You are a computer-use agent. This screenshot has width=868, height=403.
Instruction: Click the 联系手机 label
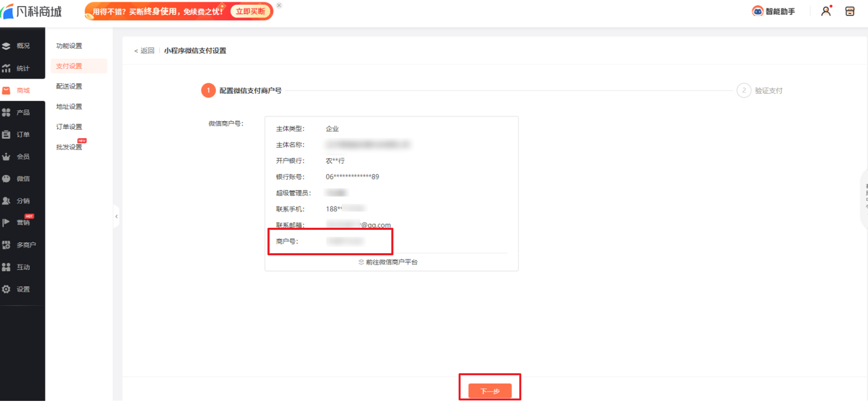[x=290, y=209]
